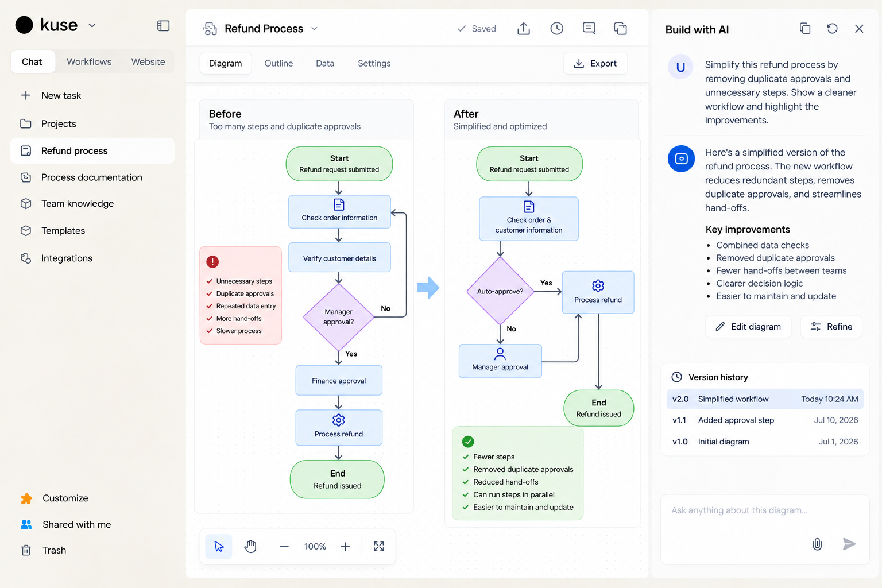
Task: Open Shared with me
Action: [66, 524]
